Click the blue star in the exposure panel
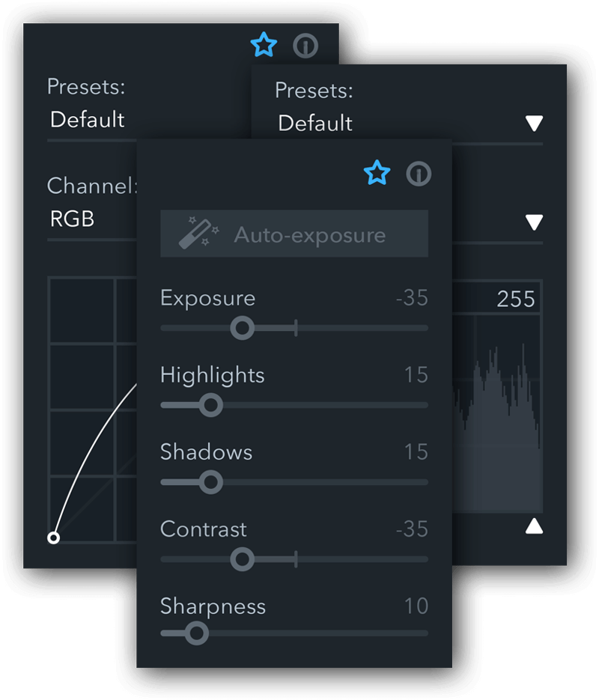The height and width of the screenshot is (700, 599). coord(377,173)
